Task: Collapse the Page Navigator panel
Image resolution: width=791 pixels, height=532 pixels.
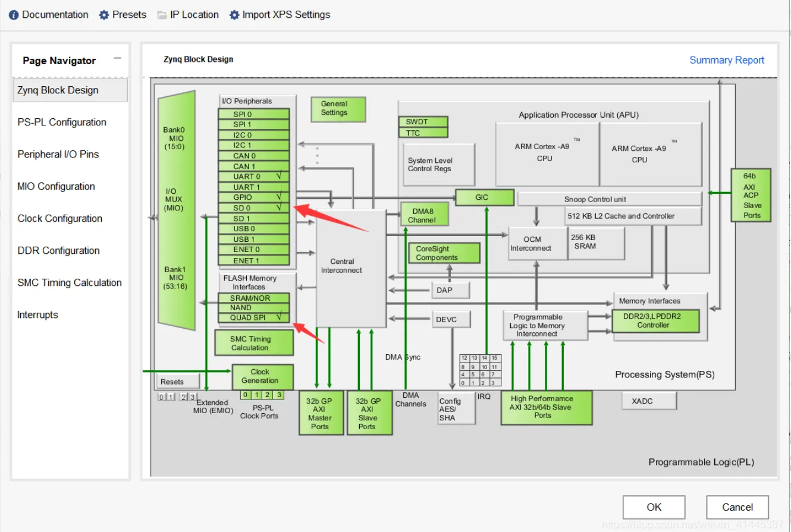Action: (x=117, y=58)
